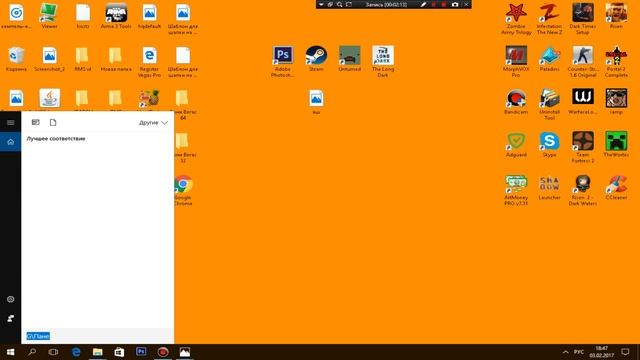The height and width of the screenshot is (360, 640).
Task: Open the Другие filter dropdown in search
Action: coord(153,122)
